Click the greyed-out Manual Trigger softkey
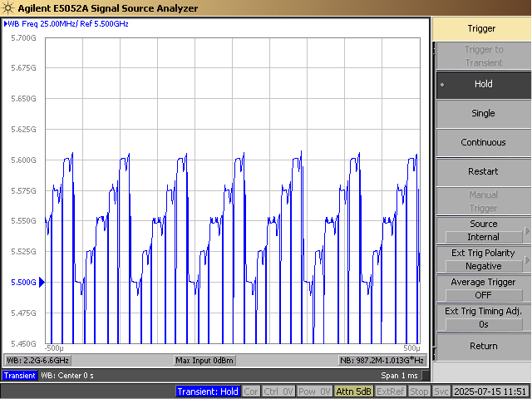532x399 pixels. [483, 201]
